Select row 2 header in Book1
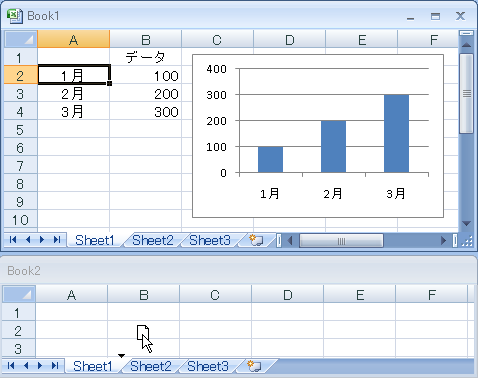Screen dimensions: 478x378 click(x=20, y=75)
